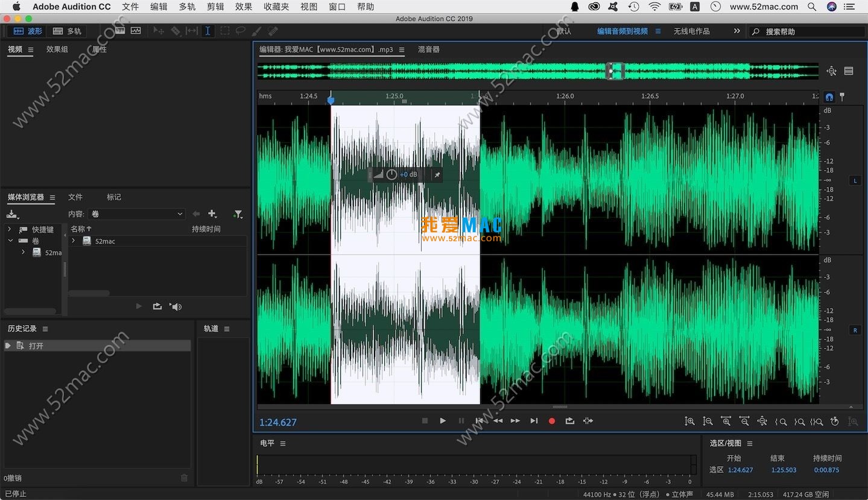This screenshot has height=500, width=868.
Task: Click Zoom In Amplitude icon
Action: [689, 422]
